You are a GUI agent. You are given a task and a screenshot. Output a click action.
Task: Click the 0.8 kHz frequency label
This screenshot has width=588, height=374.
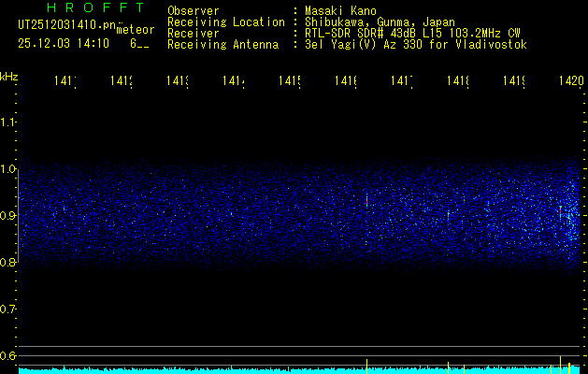(8, 263)
